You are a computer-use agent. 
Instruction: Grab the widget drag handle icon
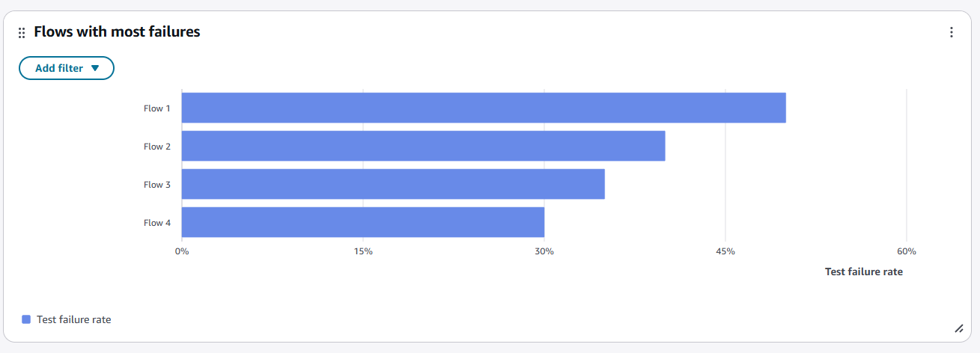point(22,33)
